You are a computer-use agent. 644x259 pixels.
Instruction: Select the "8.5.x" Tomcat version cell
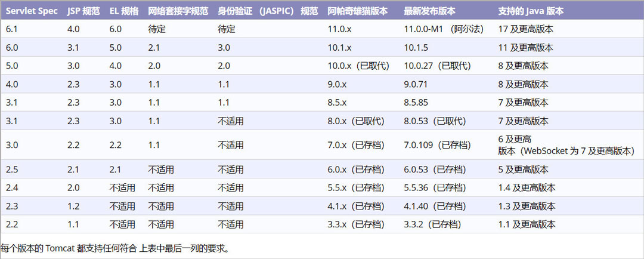[337, 103]
